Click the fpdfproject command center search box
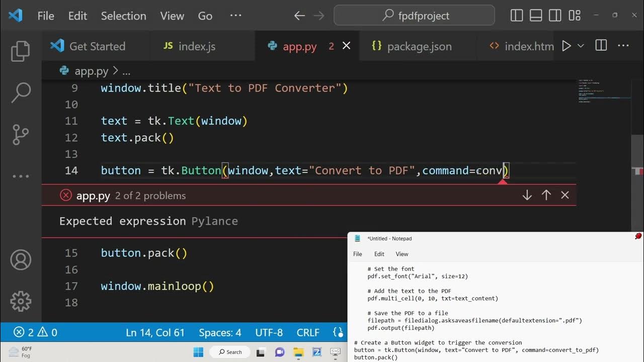This screenshot has width=644, height=362. click(414, 16)
